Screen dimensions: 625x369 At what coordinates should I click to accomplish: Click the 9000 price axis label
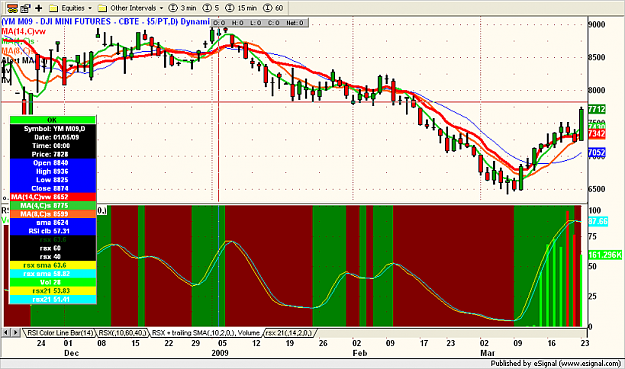coord(597,24)
